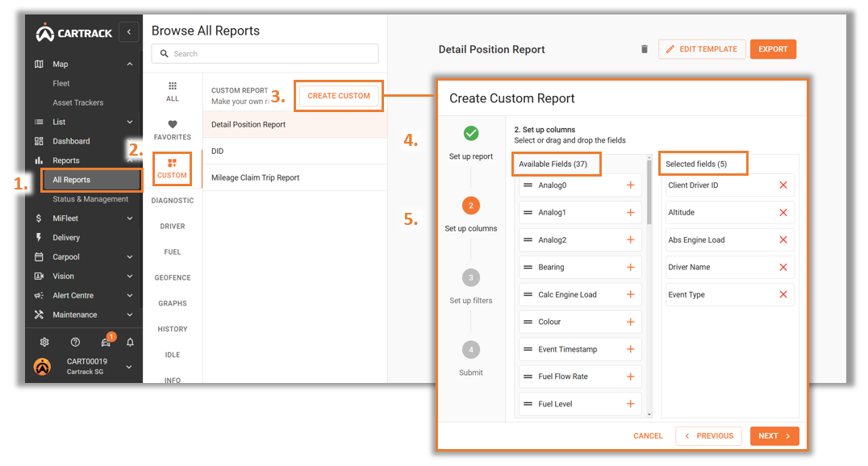The image size is (868, 466).
Task: Open the bell notifications icon
Action: (130, 342)
